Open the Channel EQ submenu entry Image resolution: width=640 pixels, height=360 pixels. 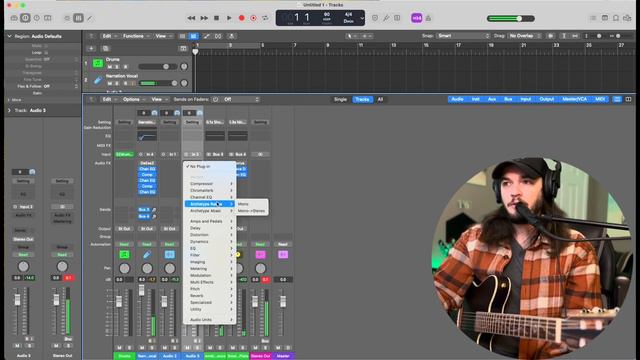(209, 197)
